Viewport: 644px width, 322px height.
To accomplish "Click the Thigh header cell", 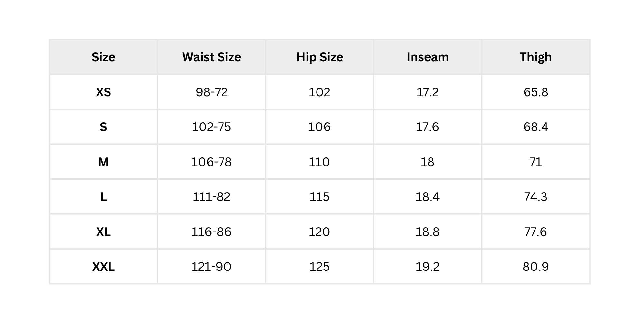I will tap(536, 57).
